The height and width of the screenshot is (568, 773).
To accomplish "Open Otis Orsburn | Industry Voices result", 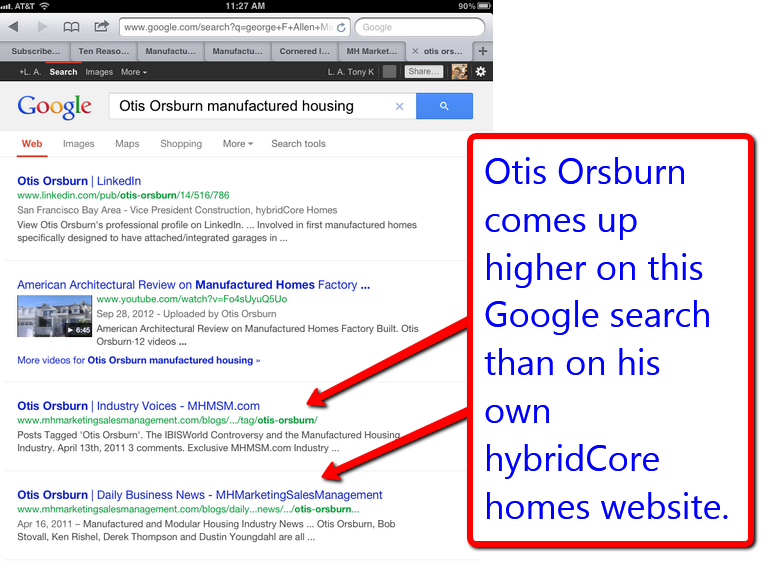I will 138,406.
